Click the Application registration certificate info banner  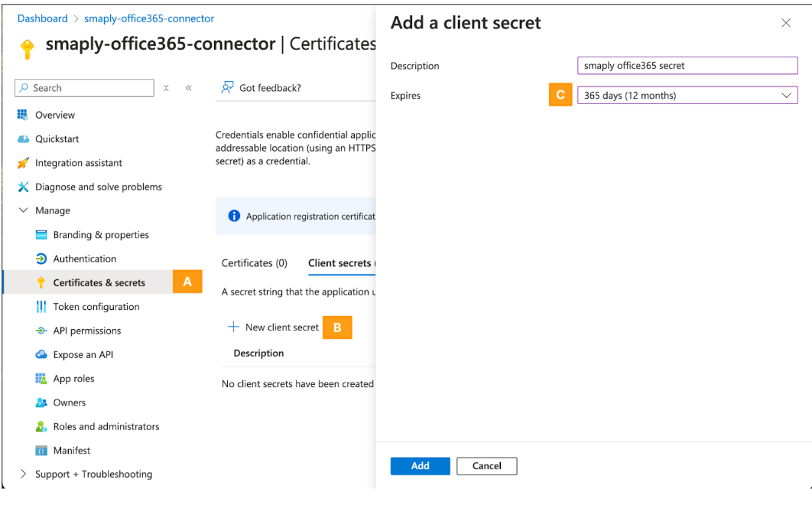(x=296, y=216)
